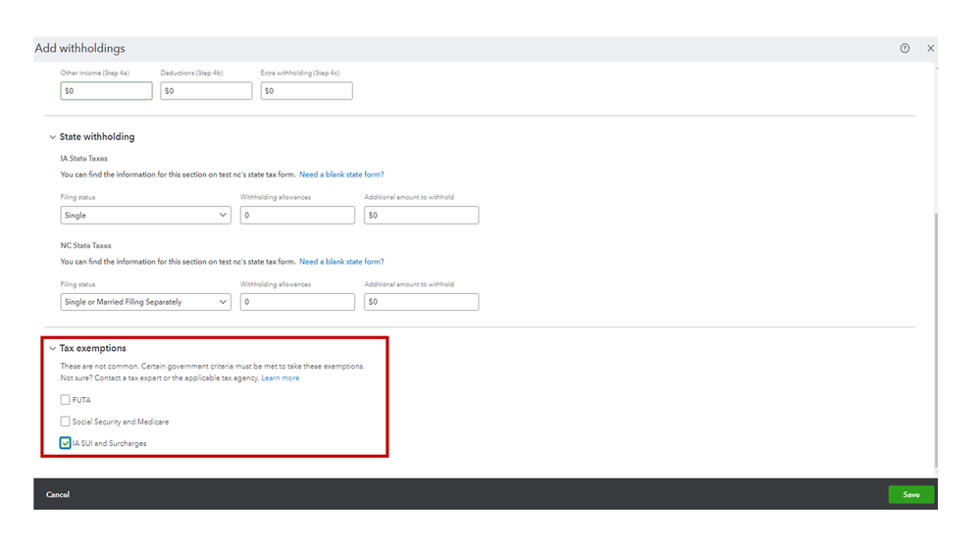Check Social Security and Medicare exemption
This screenshot has height=551, width=980.
[x=65, y=422]
